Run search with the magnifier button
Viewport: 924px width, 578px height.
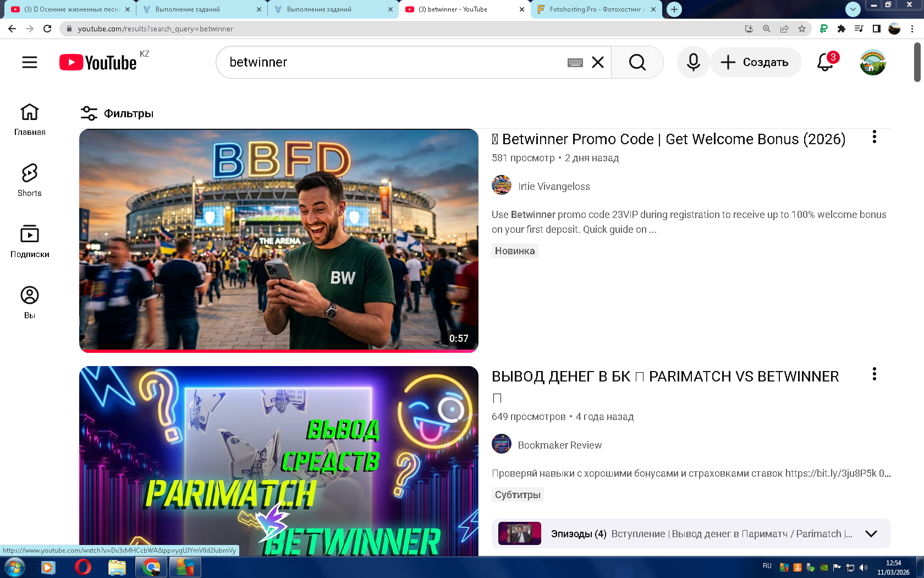click(x=637, y=62)
